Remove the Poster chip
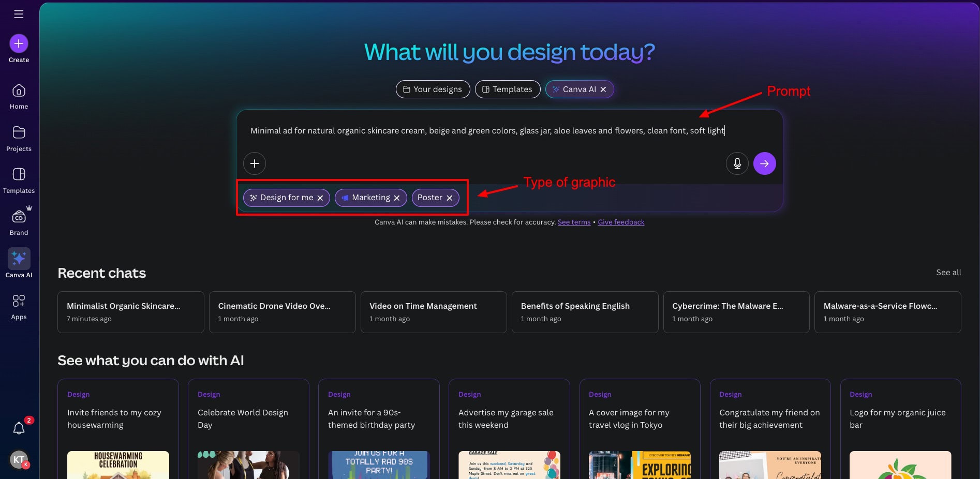This screenshot has width=980, height=479. point(450,198)
